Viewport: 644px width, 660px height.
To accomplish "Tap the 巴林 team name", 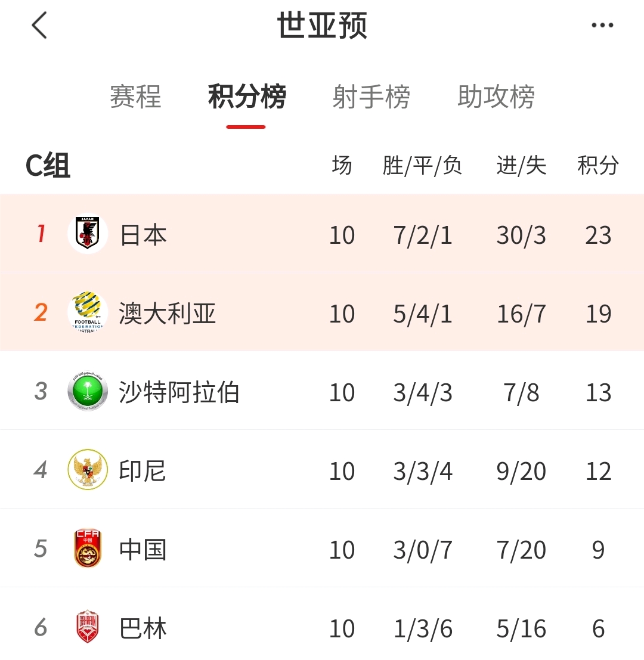I will [143, 628].
